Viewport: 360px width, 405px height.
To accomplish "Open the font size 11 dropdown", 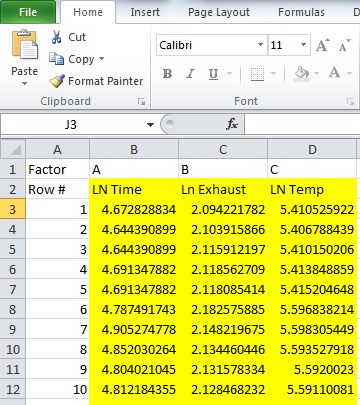I will (303, 45).
